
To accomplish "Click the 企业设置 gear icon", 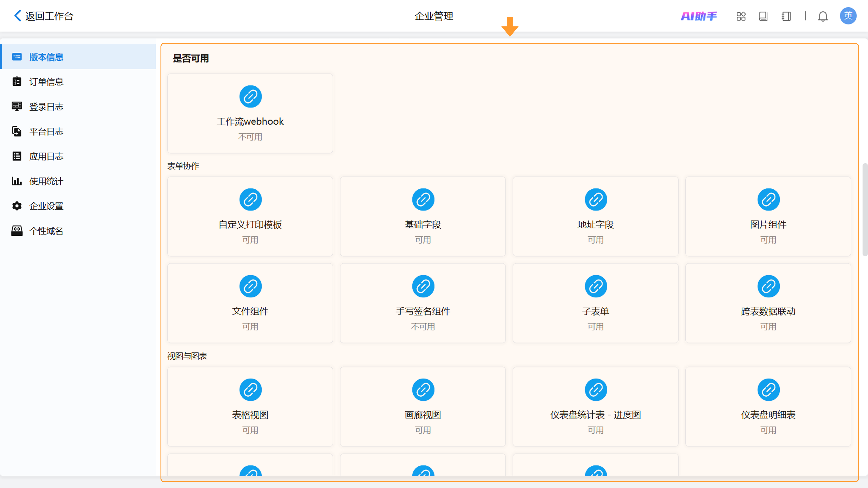I will click(17, 206).
